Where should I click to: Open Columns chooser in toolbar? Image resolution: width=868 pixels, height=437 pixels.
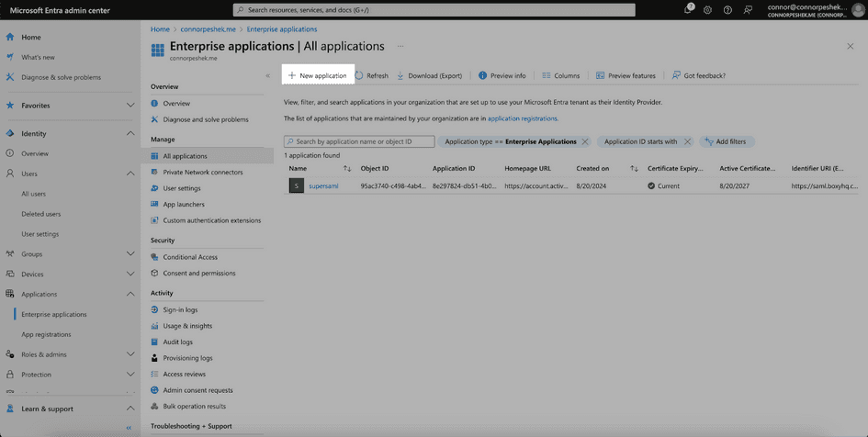560,75
